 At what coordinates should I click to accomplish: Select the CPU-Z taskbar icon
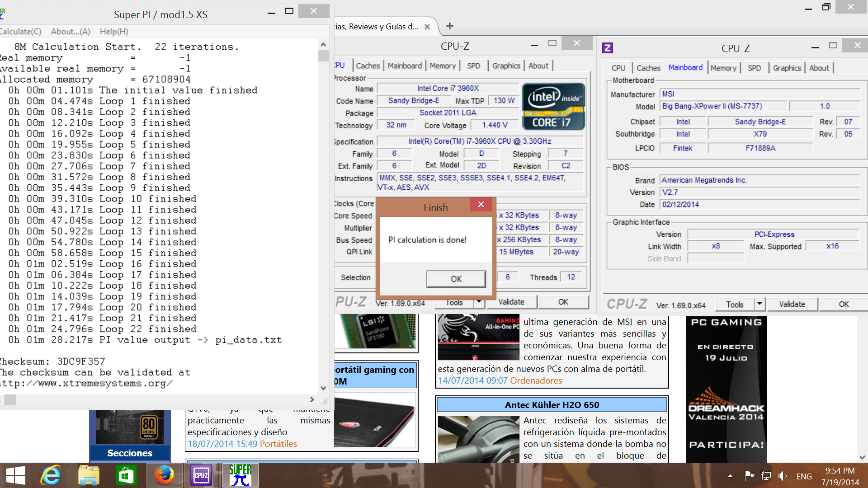click(x=201, y=476)
